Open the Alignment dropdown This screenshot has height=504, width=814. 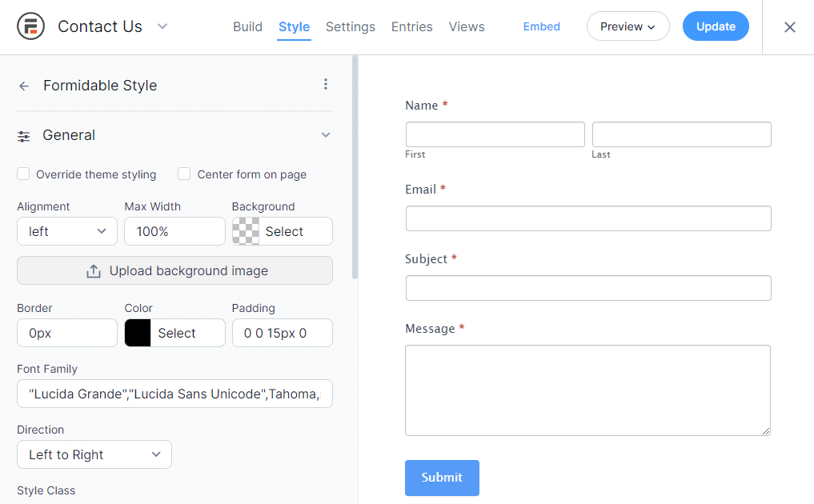67,231
